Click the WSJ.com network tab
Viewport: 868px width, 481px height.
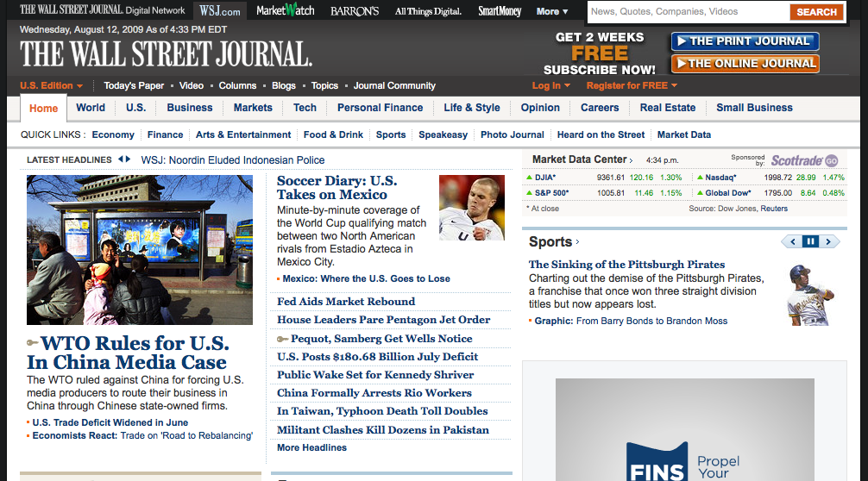point(220,10)
